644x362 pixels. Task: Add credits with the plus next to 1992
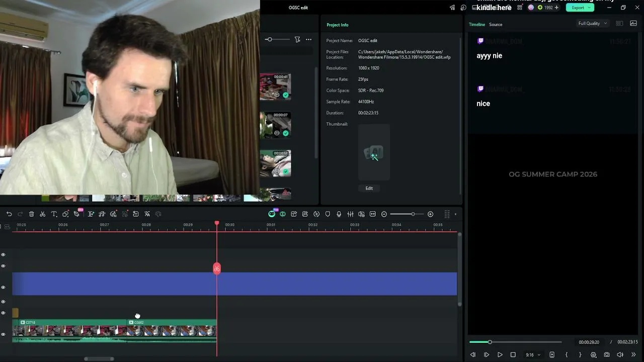click(556, 8)
